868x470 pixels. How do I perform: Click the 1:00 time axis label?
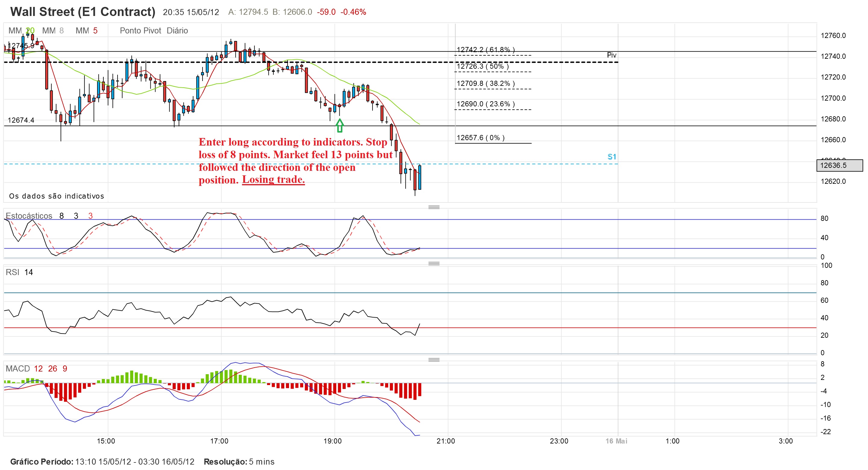click(x=673, y=441)
